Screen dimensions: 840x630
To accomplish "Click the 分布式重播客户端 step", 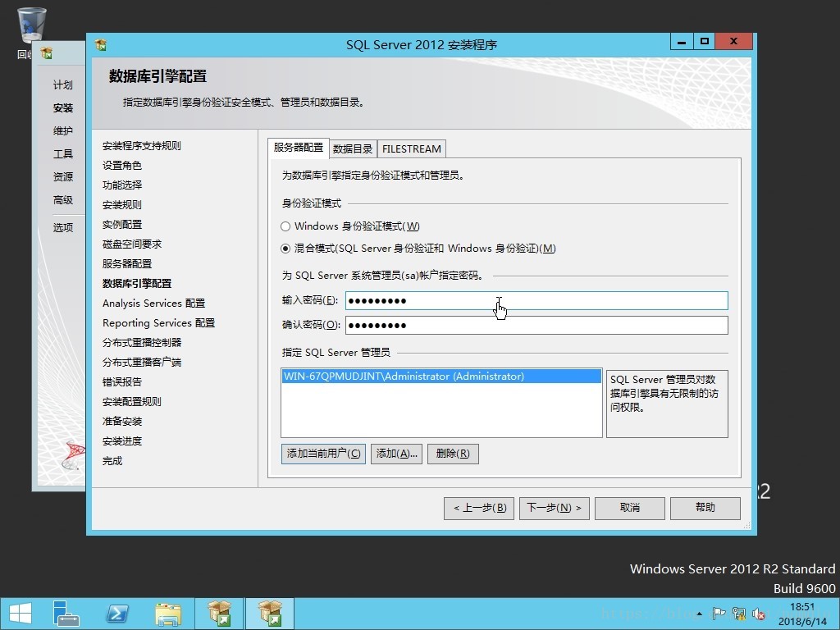I will pos(141,363).
